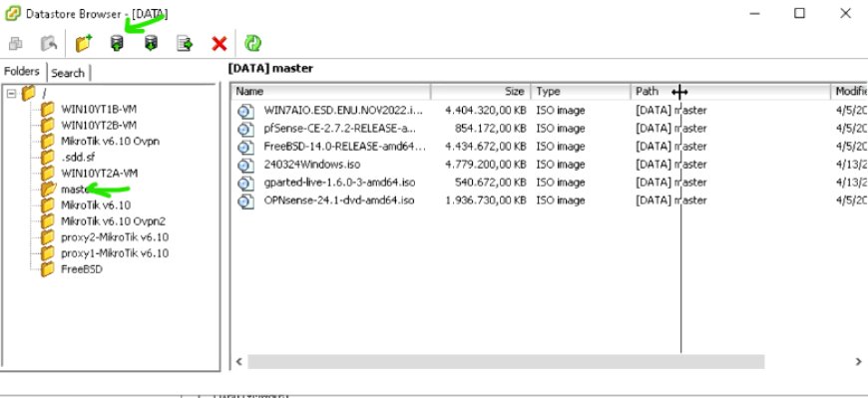Select the OPNsense-24.1-dvd-amd64.iso file name

(x=339, y=199)
